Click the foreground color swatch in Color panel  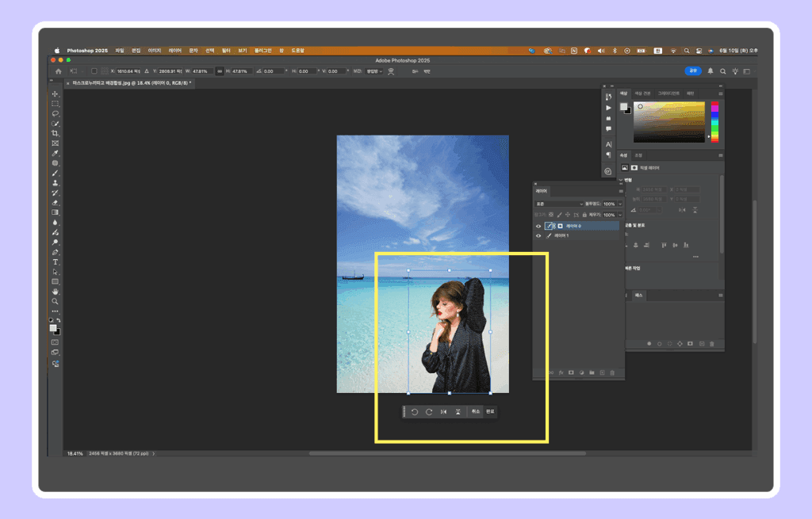click(623, 107)
